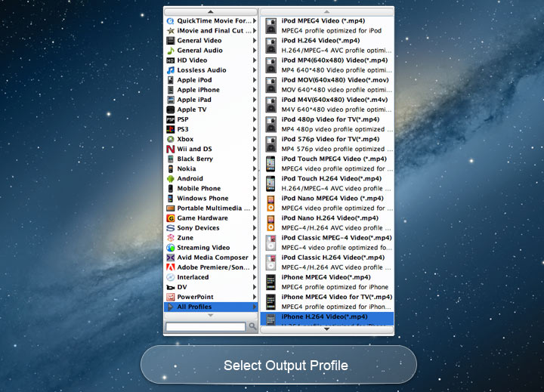Viewport: 544px width, 392px height.
Task: Expand the HD Video submenu arrow
Action: point(255,60)
